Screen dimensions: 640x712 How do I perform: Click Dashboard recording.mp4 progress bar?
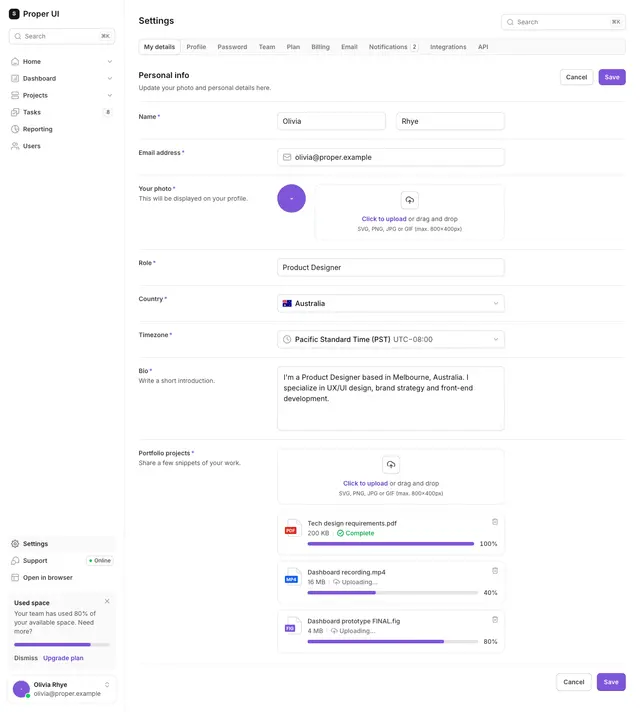coord(392,593)
